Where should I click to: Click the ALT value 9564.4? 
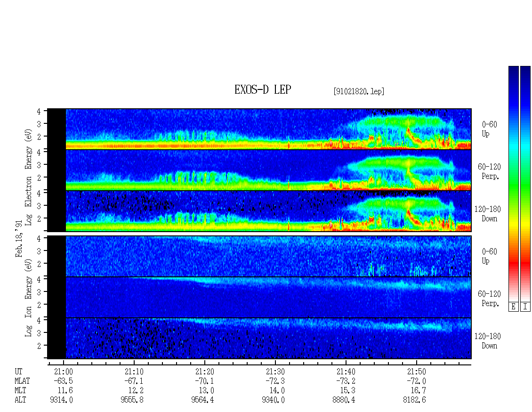pos(202,400)
